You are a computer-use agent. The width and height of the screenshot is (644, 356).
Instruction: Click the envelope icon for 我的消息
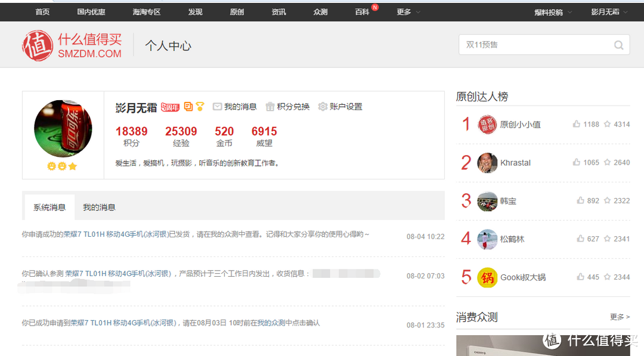pyautogui.click(x=217, y=107)
